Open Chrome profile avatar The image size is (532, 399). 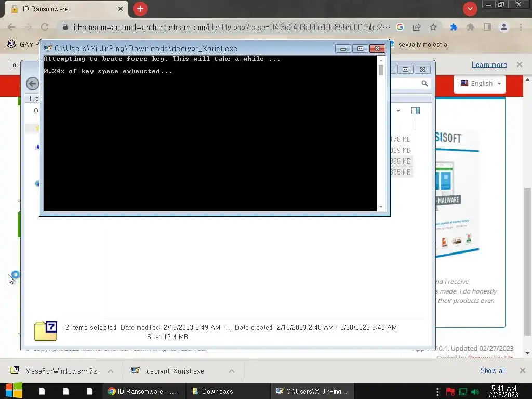504,27
